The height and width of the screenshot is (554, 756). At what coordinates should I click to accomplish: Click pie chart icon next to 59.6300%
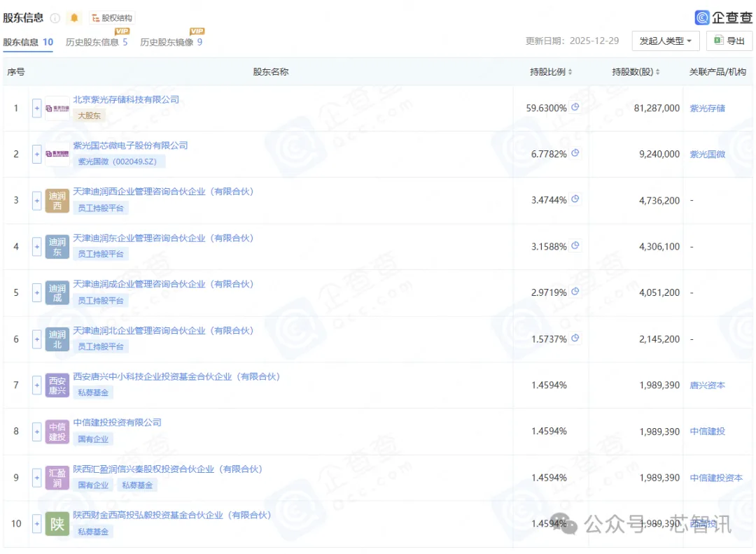click(575, 107)
